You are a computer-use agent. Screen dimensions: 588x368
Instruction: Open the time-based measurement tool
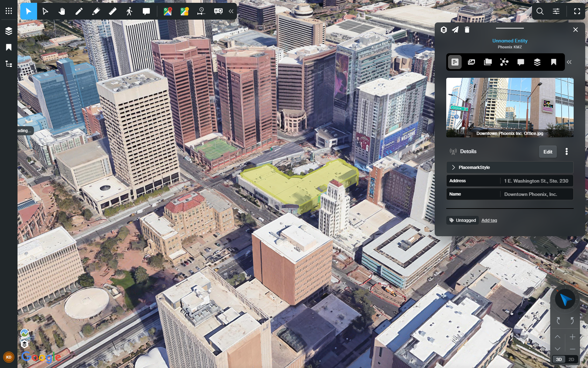point(201,12)
